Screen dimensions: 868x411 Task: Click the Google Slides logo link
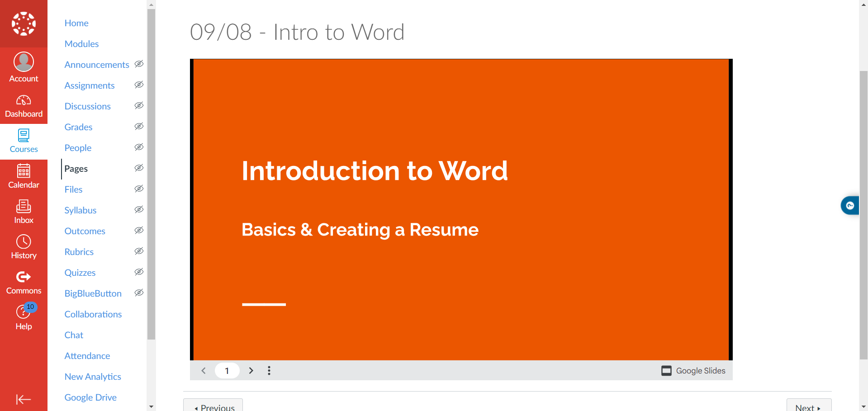pos(693,371)
